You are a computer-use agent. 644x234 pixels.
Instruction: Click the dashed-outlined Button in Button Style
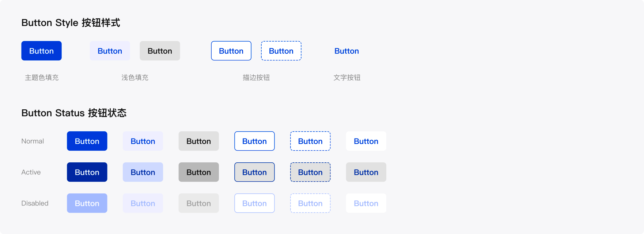281,51
